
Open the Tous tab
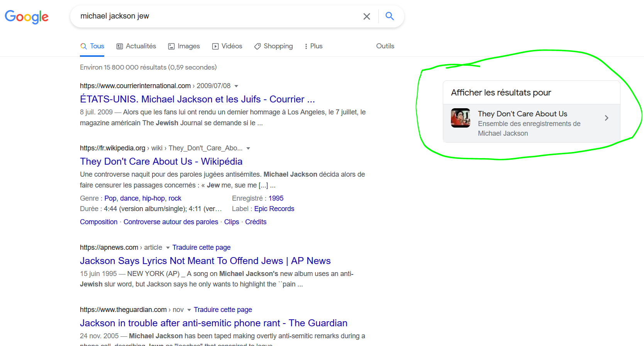pos(92,46)
